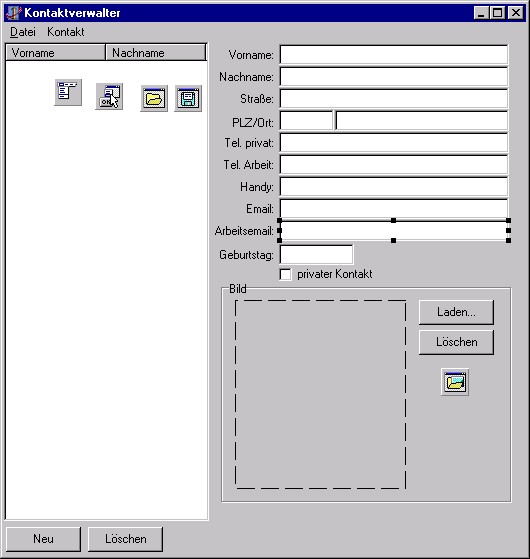Click the Neu button
Viewport: 530px width, 559px height.
[43, 539]
